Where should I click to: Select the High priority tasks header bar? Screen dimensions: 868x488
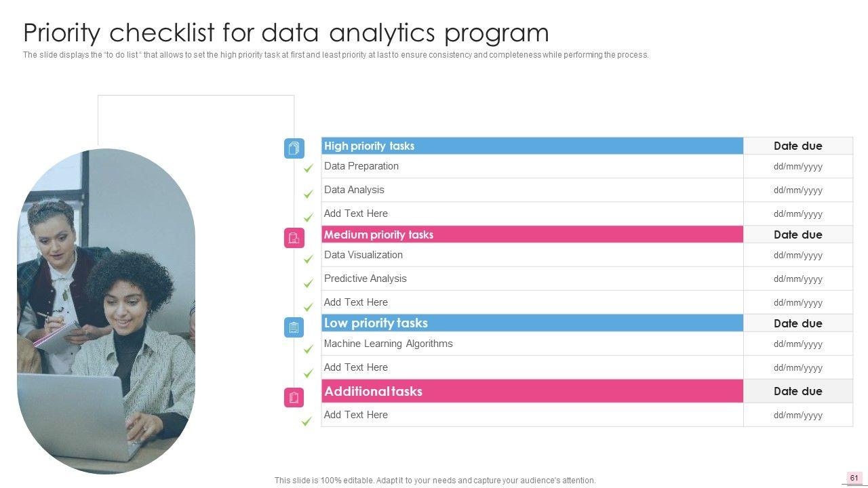(532, 146)
